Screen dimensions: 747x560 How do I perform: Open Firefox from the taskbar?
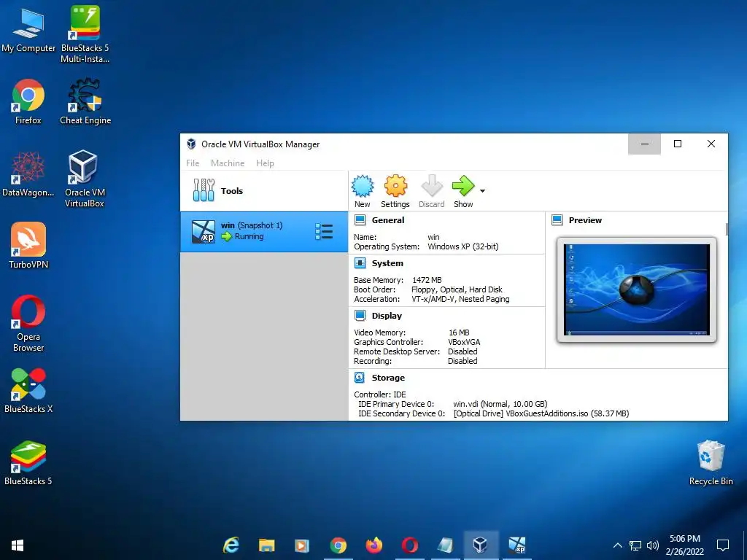tap(374, 545)
